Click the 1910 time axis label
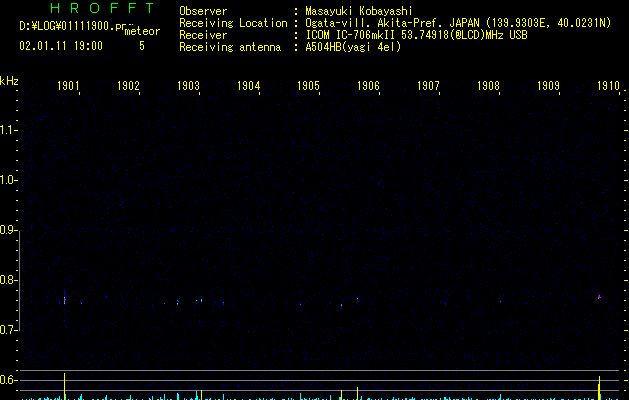629x400 pixels. coord(608,85)
